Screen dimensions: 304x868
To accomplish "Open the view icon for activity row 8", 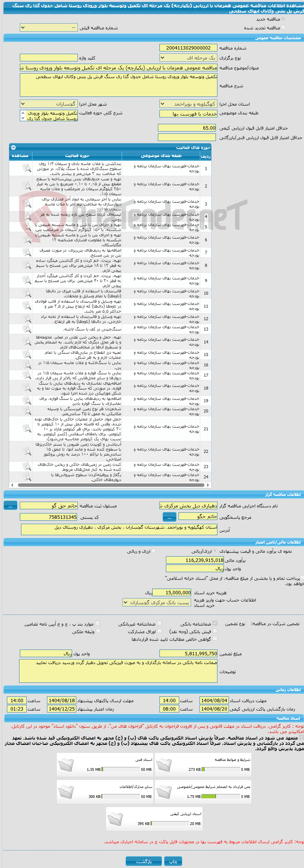I will click(x=26, y=265).
